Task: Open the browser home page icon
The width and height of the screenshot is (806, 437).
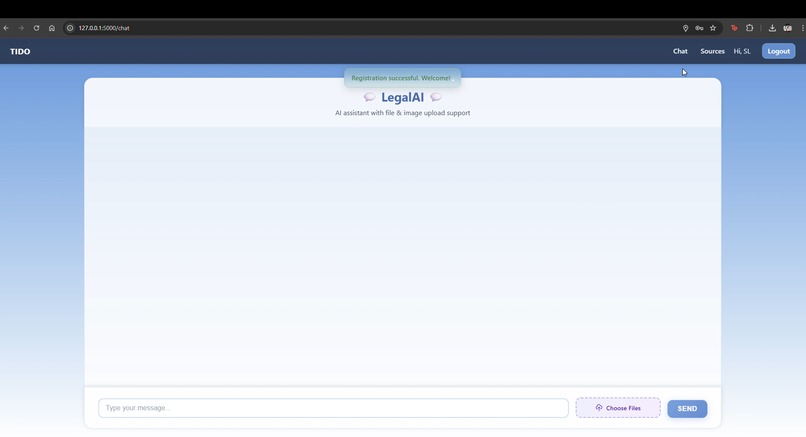Action: pos(52,28)
